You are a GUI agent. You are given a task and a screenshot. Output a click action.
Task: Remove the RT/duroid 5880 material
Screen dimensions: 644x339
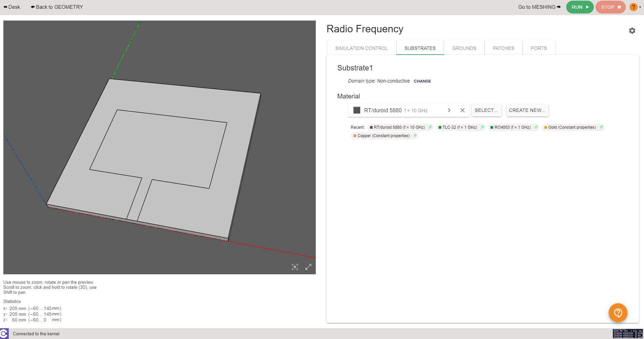[463, 110]
